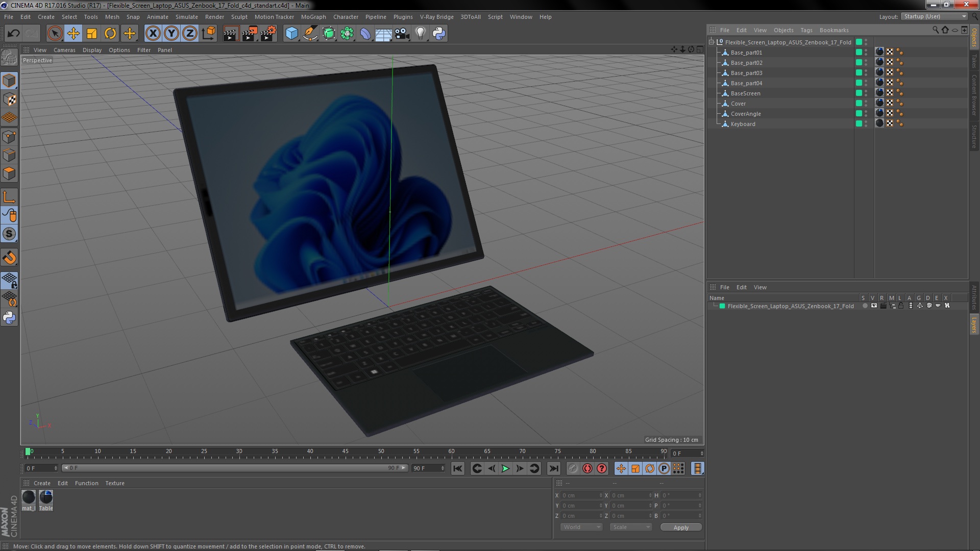Toggle Base_part01 visibility dots
The image size is (980, 551).
pos(866,53)
